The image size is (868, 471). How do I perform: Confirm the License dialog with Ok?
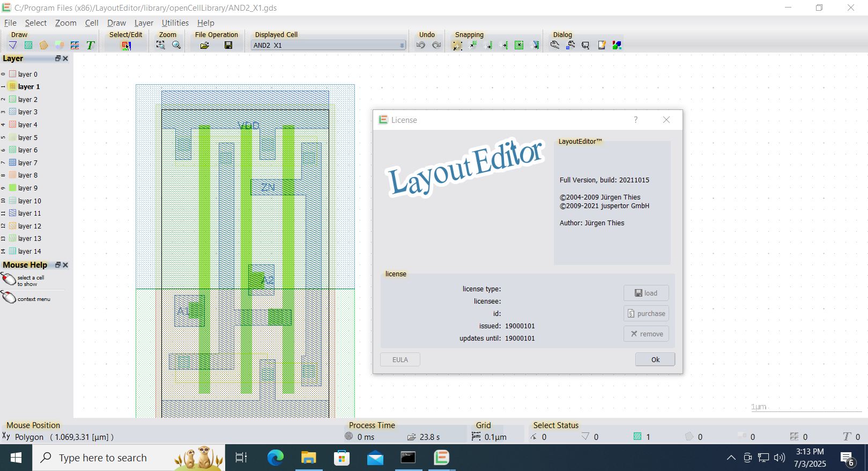tap(655, 359)
